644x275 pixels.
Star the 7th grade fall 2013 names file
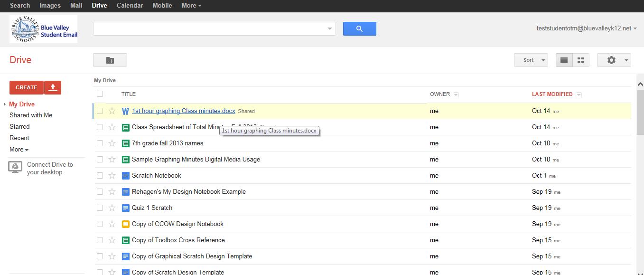[x=112, y=143]
